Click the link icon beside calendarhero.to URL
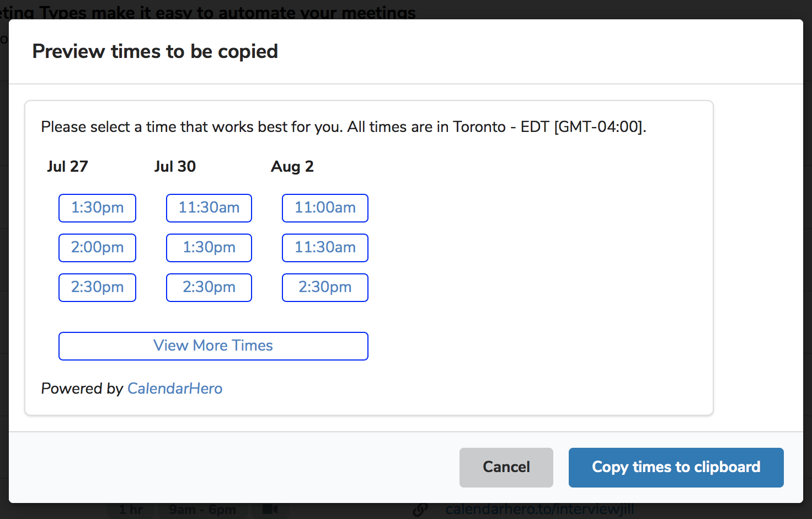The width and height of the screenshot is (812, 519). coord(420,510)
